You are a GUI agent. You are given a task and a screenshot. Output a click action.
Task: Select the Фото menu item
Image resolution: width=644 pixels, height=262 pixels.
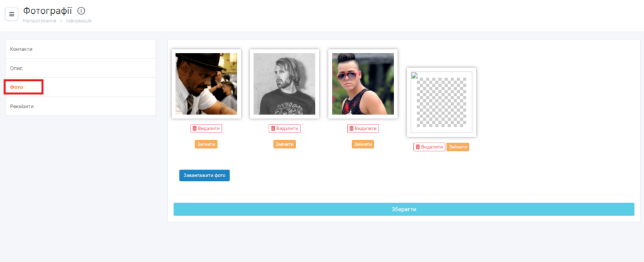click(81, 87)
